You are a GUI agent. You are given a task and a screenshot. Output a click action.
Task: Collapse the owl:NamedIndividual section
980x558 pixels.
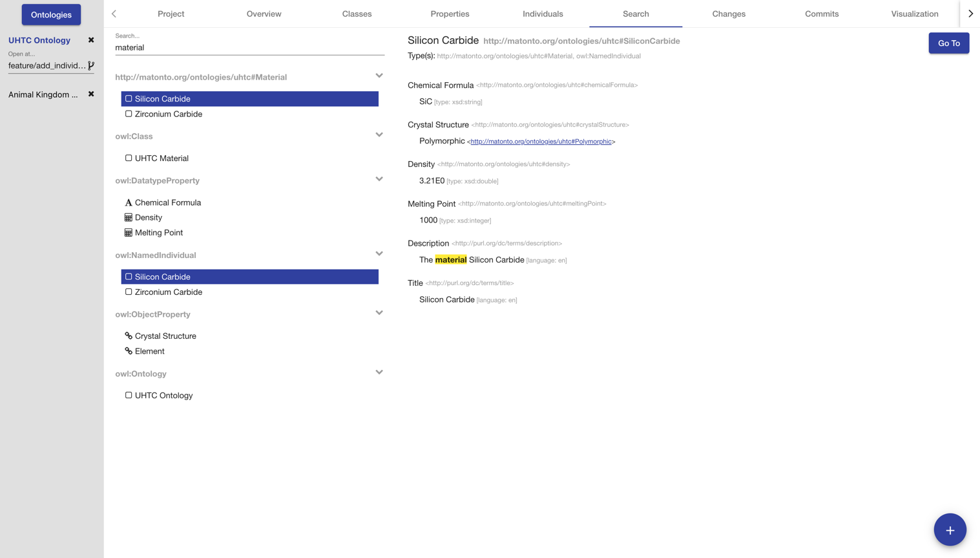379,253
